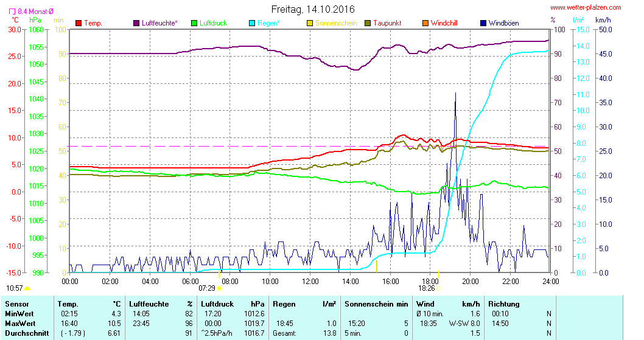Click the average pressure value 1016.7
This screenshot has width=644, height=340.
click(x=254, y=333)
